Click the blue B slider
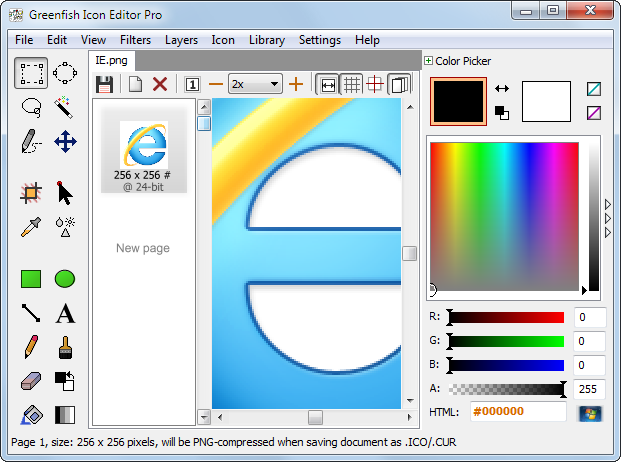 (507, 365)
